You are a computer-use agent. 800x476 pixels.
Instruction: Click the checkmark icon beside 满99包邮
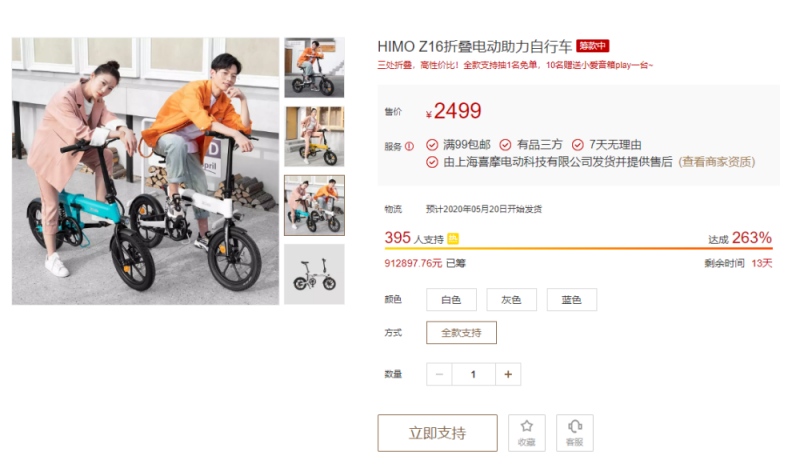[x=432, y=145]
